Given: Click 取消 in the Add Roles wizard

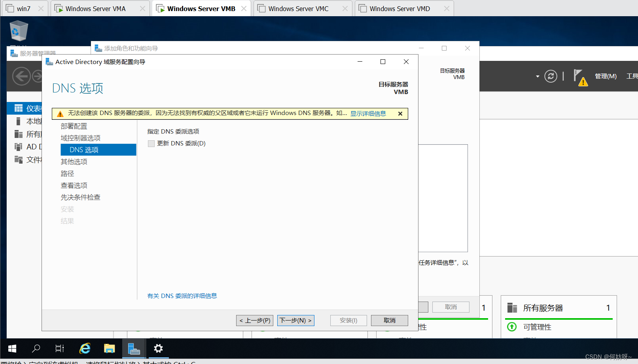Looking at the screenshot, I should pyautogui.click(x=451, y=307).
